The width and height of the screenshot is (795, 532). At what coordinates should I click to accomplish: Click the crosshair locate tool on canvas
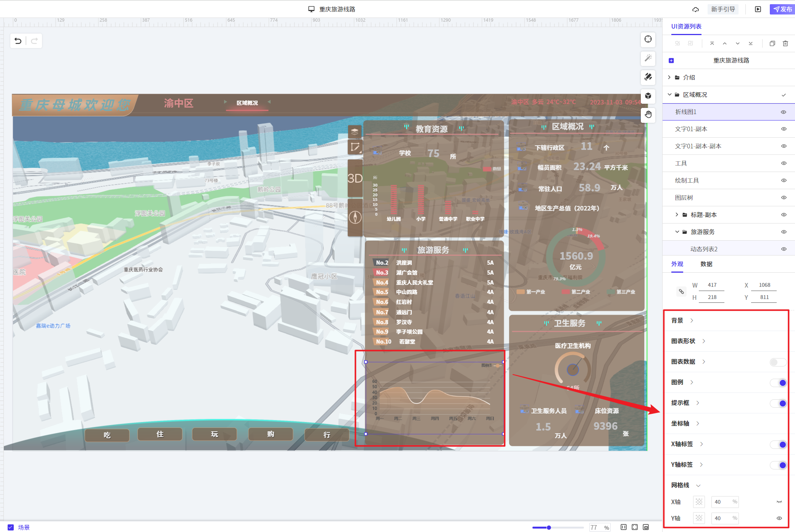(648, 39)
